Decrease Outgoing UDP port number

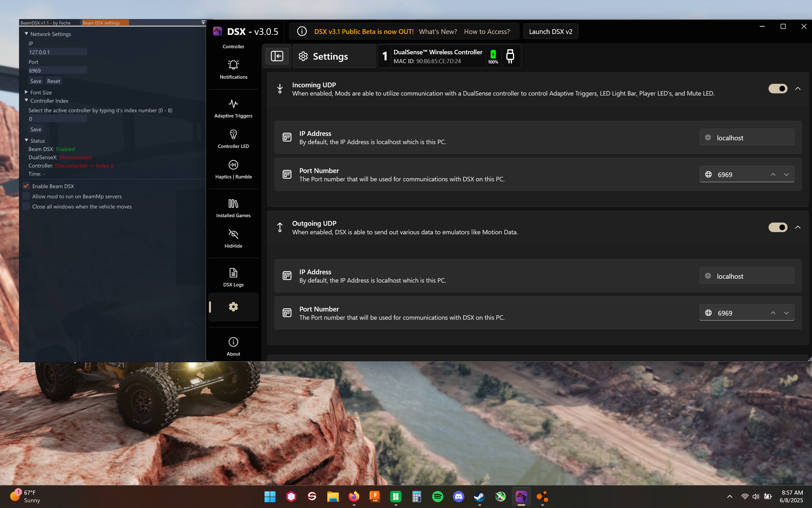(x=786, y=313)
